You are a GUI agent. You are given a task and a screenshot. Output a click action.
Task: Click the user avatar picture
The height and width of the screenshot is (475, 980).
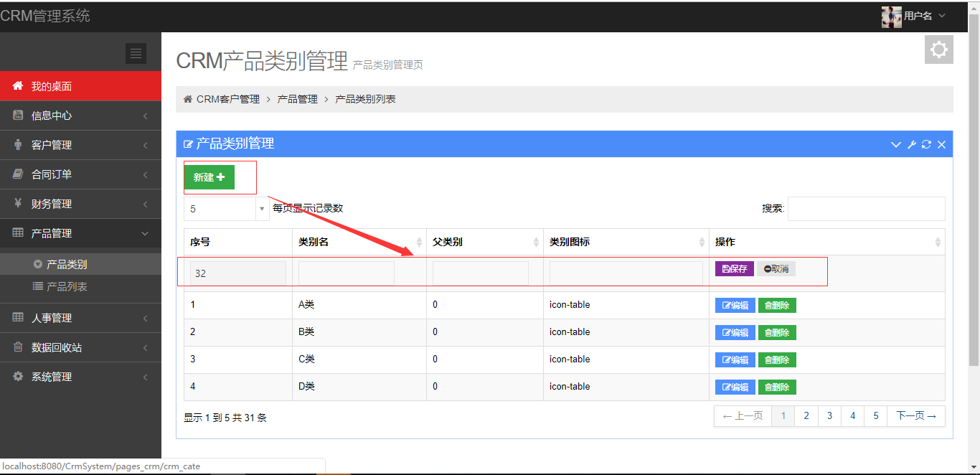(x=891, y=17)
